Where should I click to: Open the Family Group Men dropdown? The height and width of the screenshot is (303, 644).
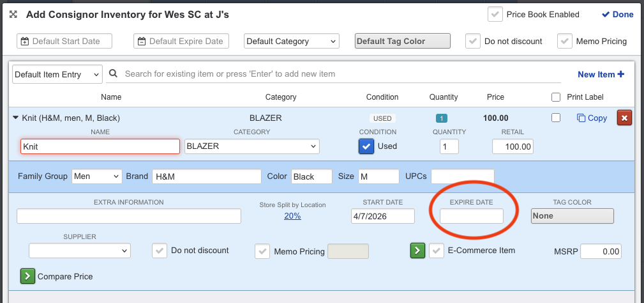pos(96,176)
